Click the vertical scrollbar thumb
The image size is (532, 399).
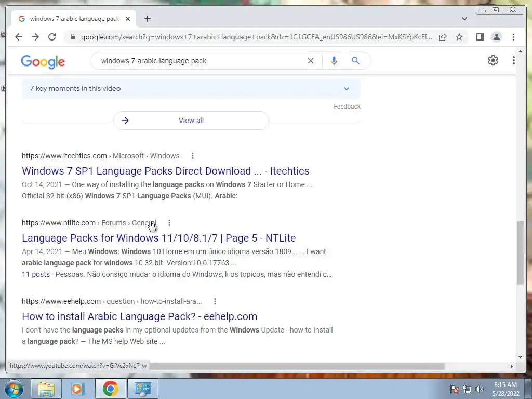click(520, 253)
